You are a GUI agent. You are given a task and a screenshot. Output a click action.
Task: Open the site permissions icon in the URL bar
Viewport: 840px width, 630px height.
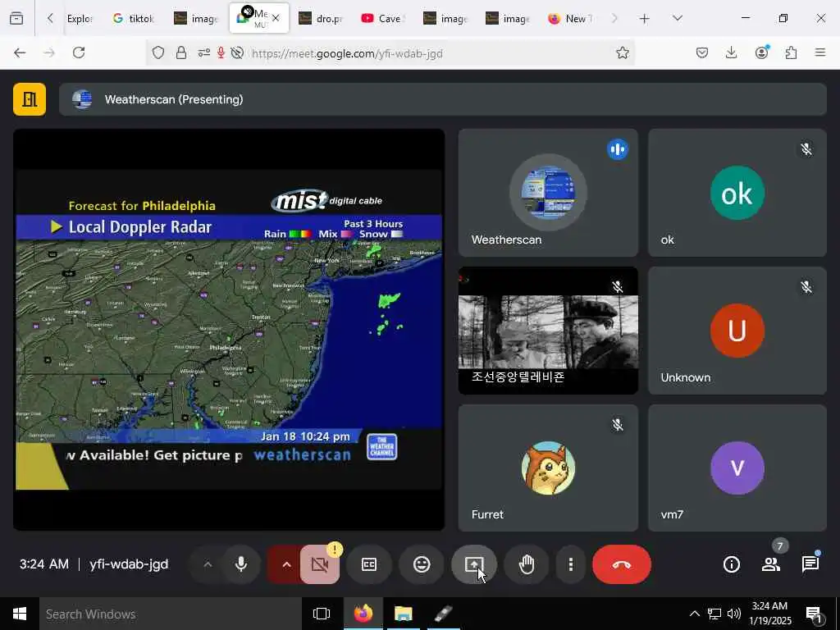point(203,52)
